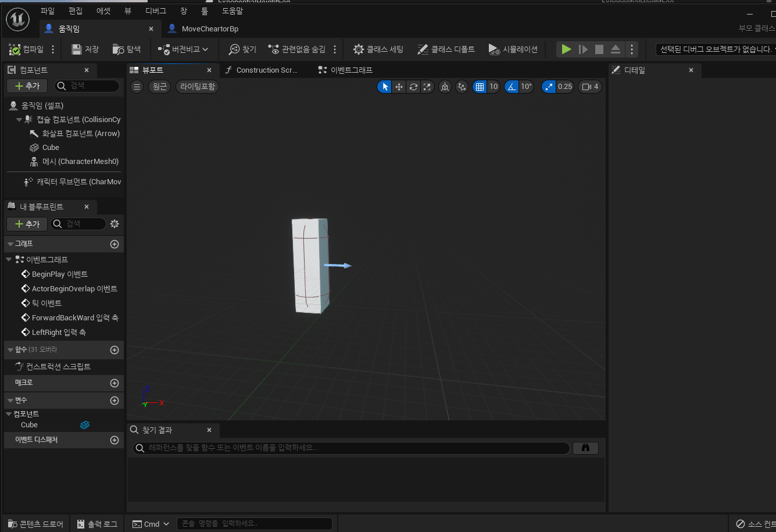The width and height of the screenshot is (776, 532).
Task: Open 클래스 세팅 class settings
Action: click(378, 49)
